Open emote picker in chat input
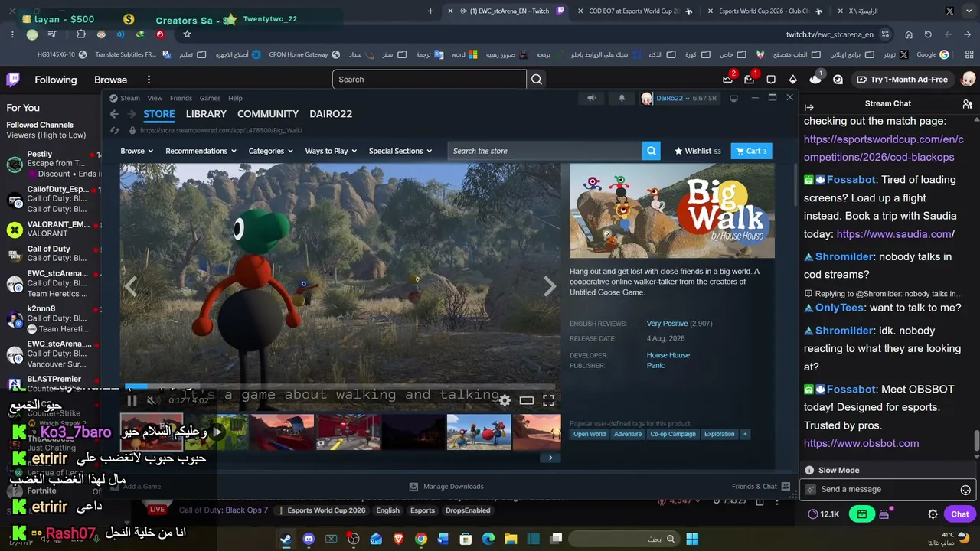Screen dimensions: 980x551 click(965, 490)
